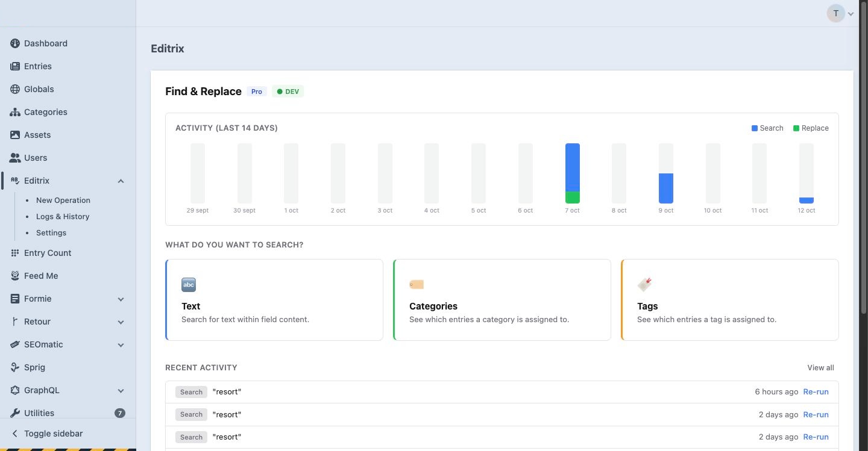The height and width of the screenshot is (451, 868).
Task: Click the Dashboard gauge icon
Action: click(x=15, y=43)
